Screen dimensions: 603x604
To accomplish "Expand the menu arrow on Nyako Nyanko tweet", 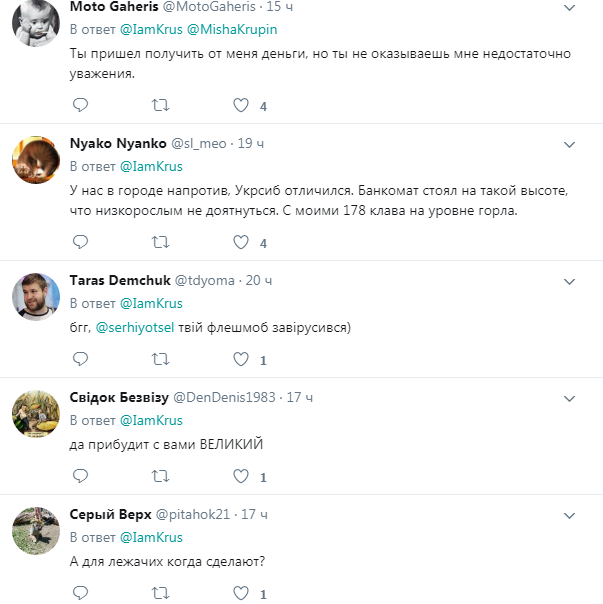I will (570, 144).
